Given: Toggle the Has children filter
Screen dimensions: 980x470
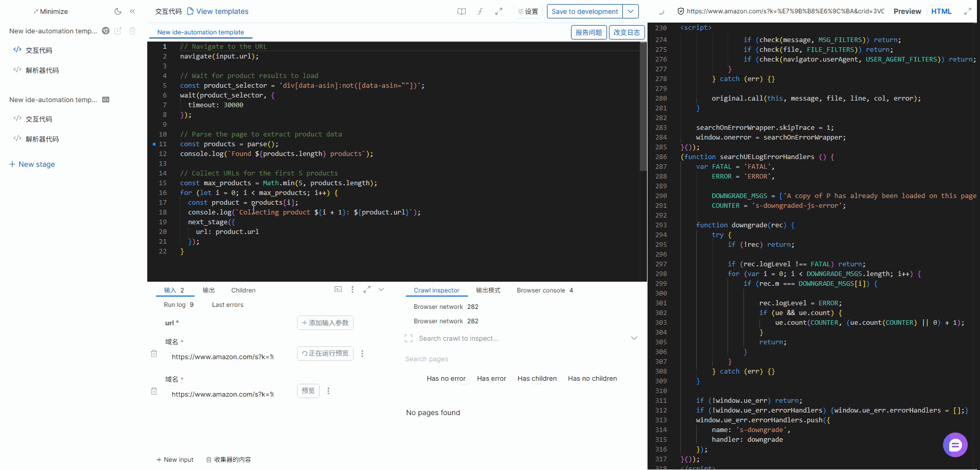Looking at the screenshot, I should (537, 379).
